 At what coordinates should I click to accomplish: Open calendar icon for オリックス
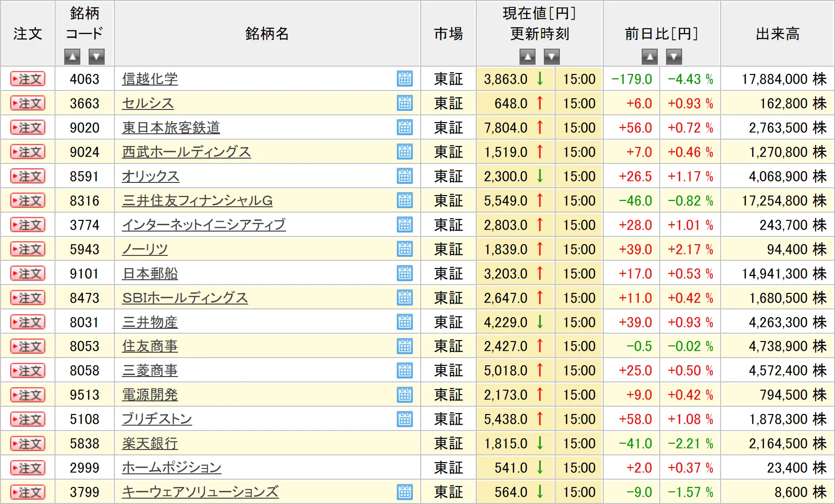coord(405,176)
